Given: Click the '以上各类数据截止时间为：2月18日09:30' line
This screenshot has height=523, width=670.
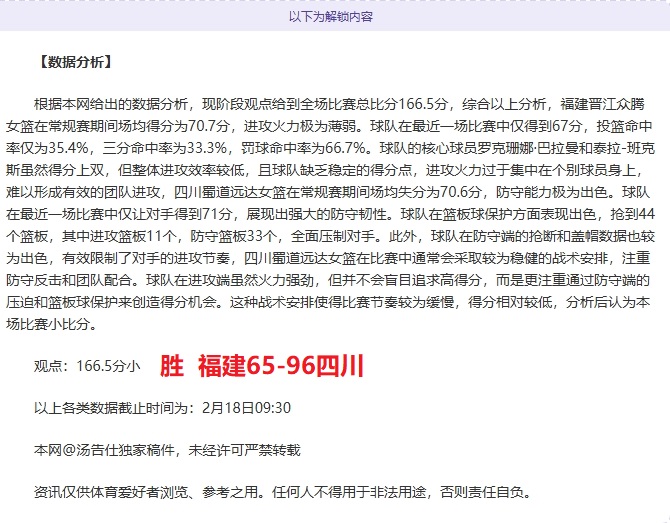Looking at the screenshot, I should (162, 408).
